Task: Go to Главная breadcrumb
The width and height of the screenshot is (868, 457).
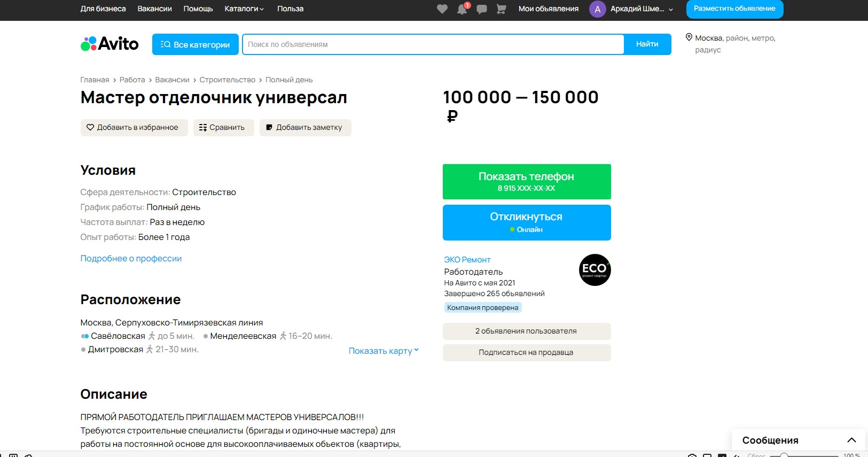Action: click(95, 80)
